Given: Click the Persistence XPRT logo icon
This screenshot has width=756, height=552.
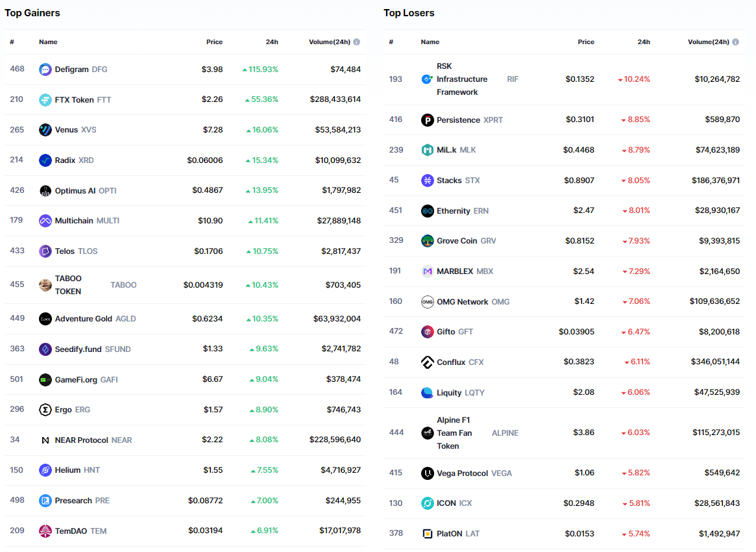Looking at the screenshot, I should (427, 120).
